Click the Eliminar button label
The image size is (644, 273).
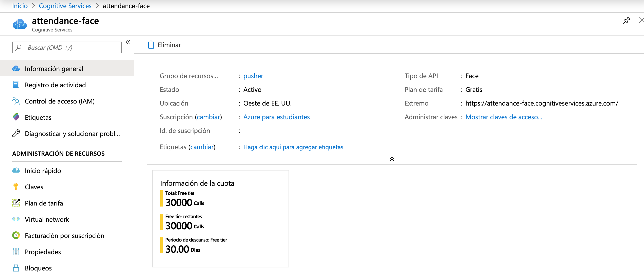tap(169, 45)
